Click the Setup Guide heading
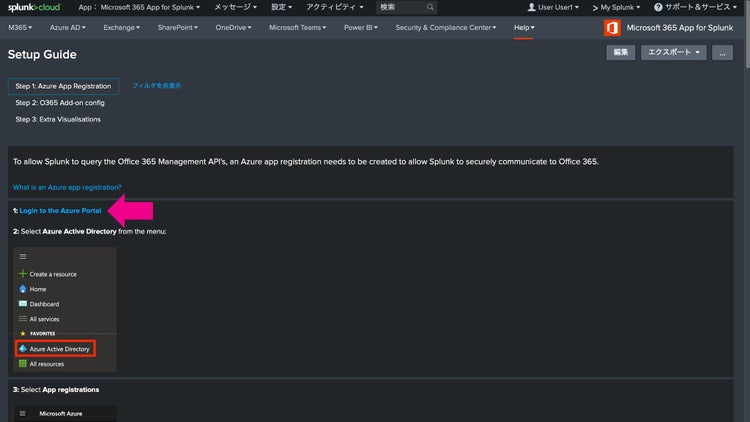Image resolution: width=750 pixels, height=422 pixels. point(42,55)
